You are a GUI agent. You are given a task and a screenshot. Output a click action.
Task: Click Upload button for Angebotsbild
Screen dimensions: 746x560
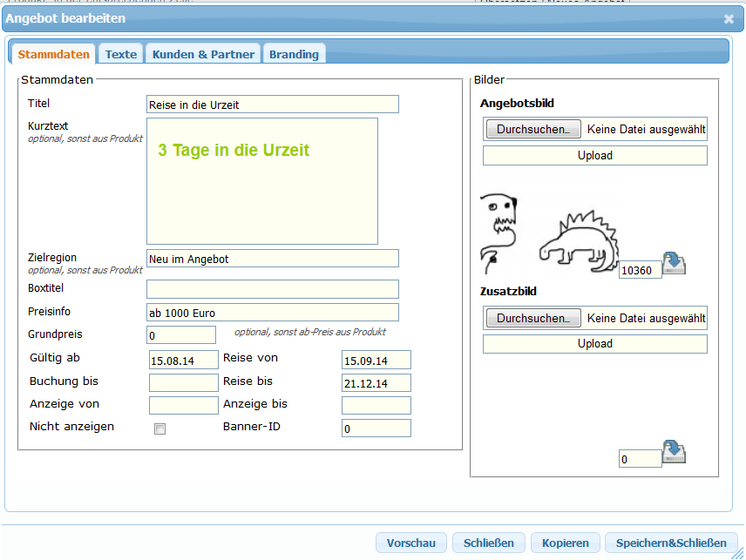(x=595, y=156)
